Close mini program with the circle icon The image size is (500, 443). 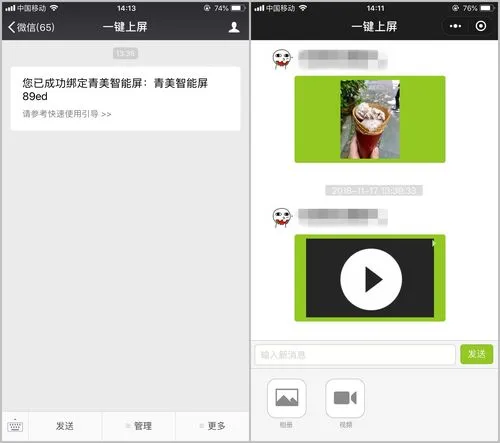(x=481, y=26)
